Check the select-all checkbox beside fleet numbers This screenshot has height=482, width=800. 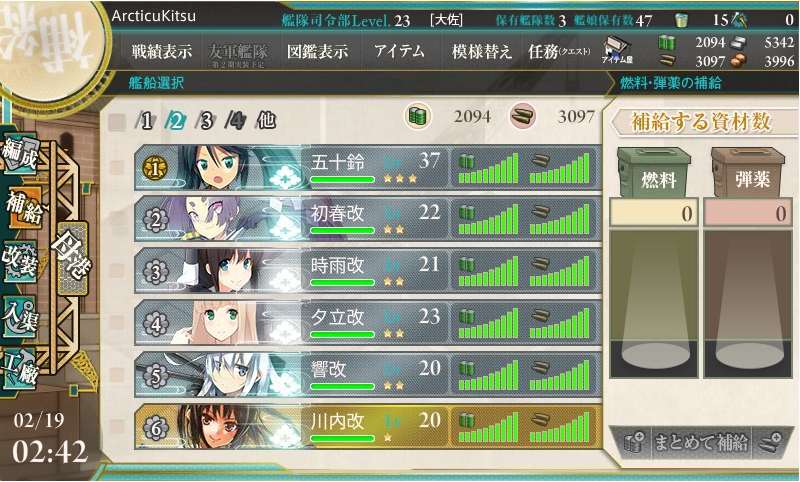point(117,121)
